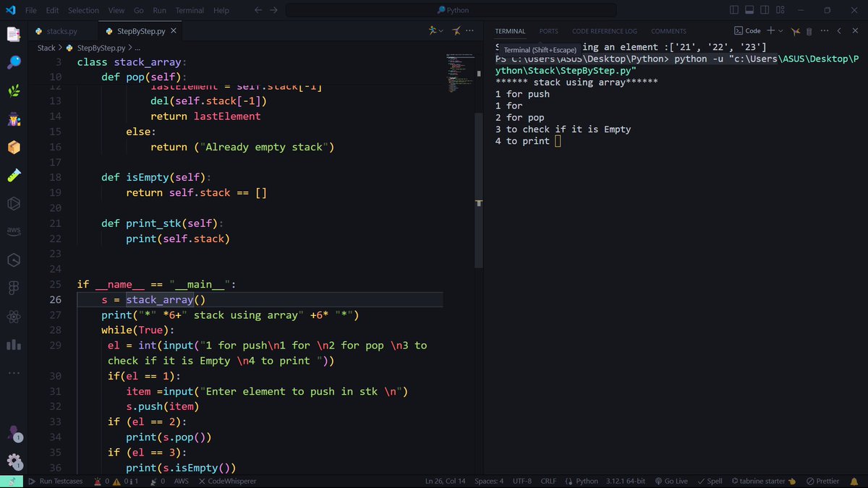Open the Go menu

(x=139, y=10)
